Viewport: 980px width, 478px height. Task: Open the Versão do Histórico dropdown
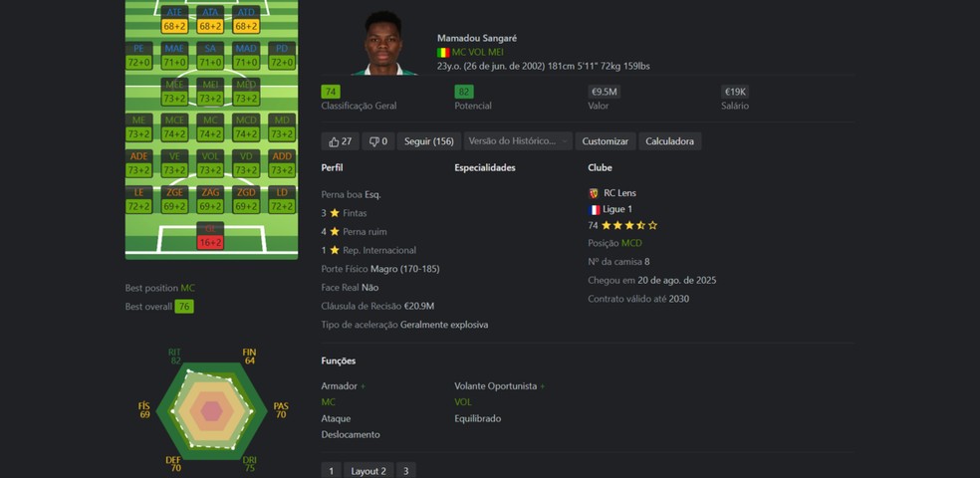tap(518, 141)
